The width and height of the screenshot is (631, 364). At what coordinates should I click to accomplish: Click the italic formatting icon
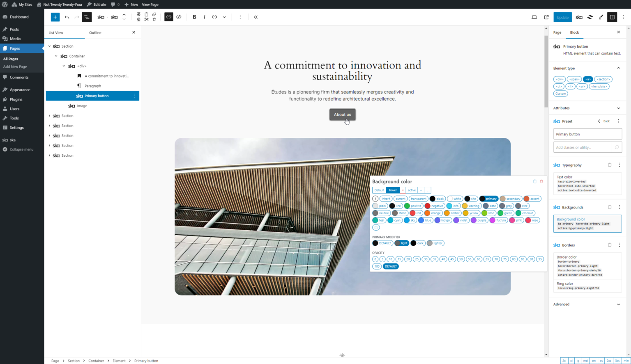[x=204, y=17]
